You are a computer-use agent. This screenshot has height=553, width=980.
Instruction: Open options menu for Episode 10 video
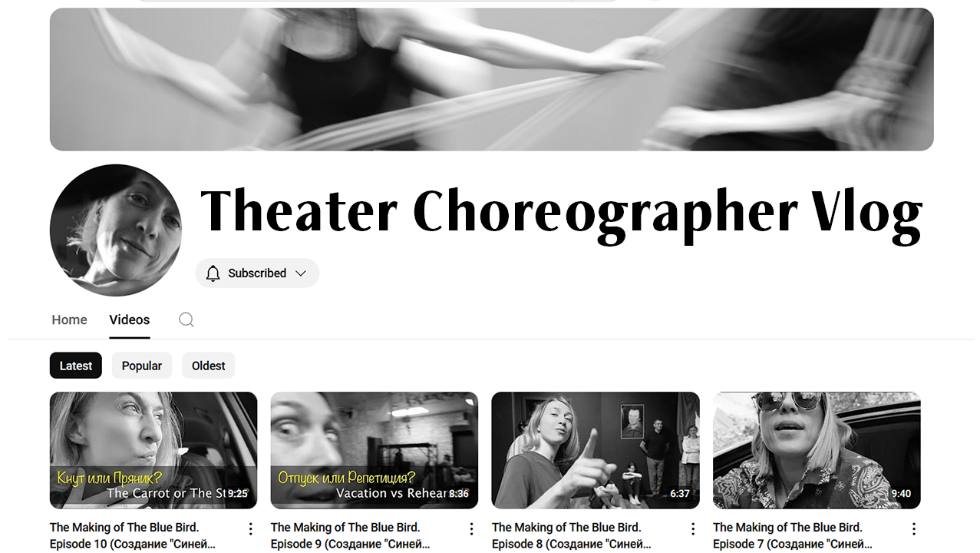250,528
